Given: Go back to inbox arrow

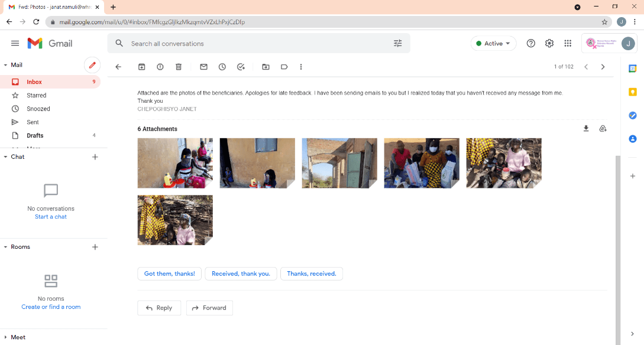Looking at the screenshot, I should click(x=118, y=67).
